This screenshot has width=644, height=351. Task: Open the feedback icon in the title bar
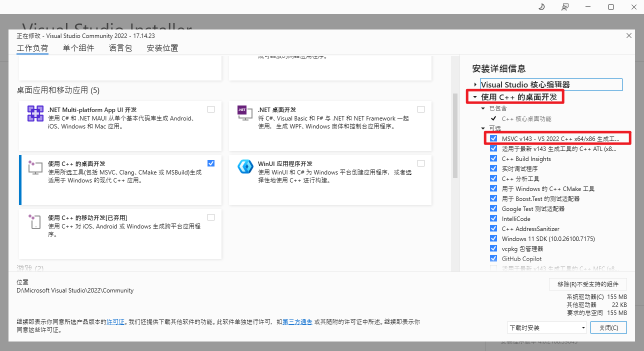(x=565, y=7)
